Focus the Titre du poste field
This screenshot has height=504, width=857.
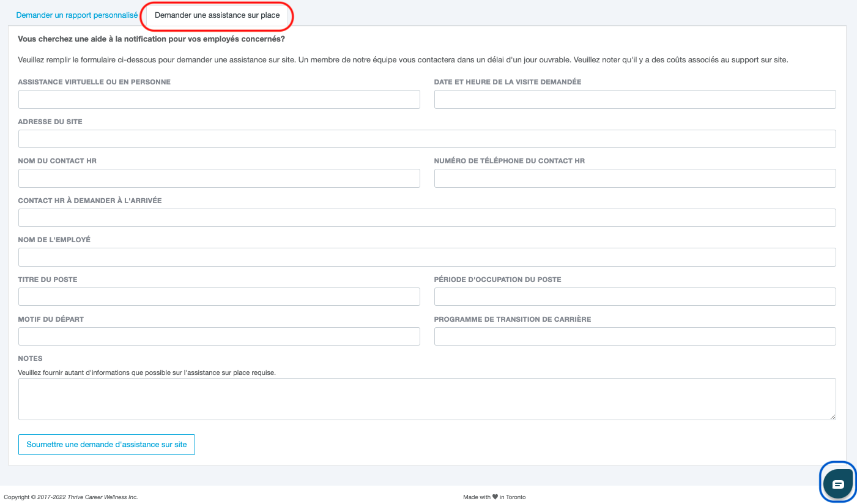219,297
